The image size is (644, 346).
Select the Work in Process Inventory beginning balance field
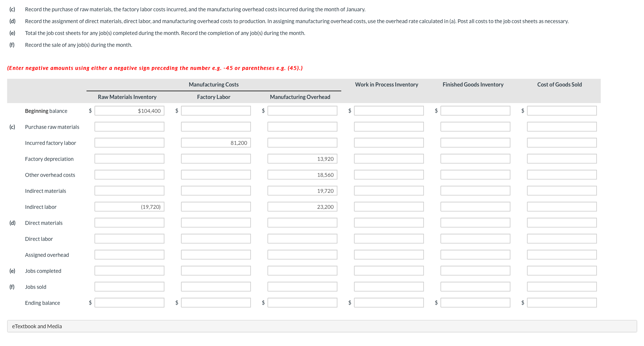click(x=389, y=111)
